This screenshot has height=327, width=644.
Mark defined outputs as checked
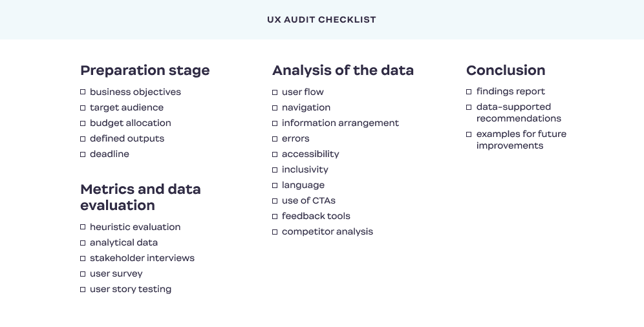[x=83, y=139]
